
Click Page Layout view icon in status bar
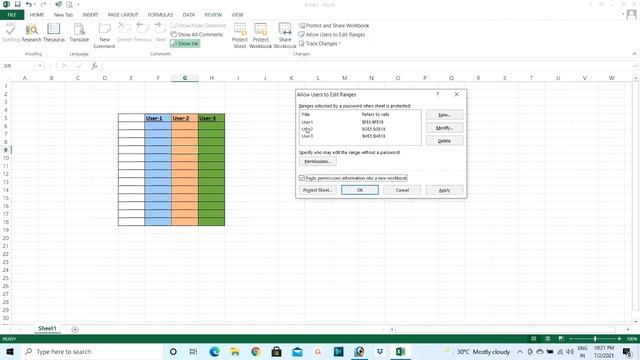tap(547, 339)
